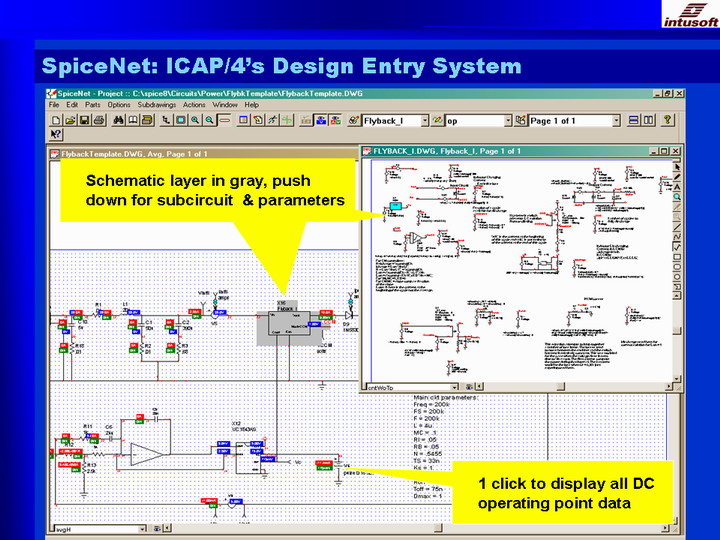Click the running man Run Simulation icon
Image resolution: width=720 pixels, height=540 pixels.
[x=273, y=120]
